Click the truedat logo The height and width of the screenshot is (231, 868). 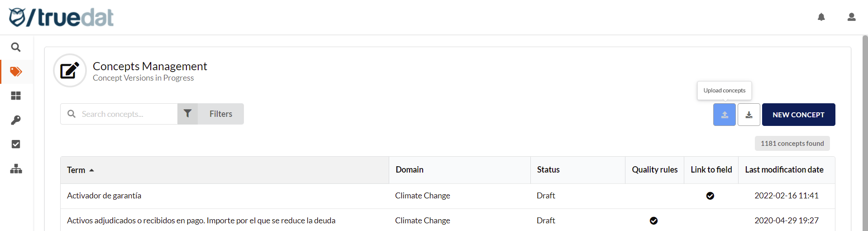point(61,17)
